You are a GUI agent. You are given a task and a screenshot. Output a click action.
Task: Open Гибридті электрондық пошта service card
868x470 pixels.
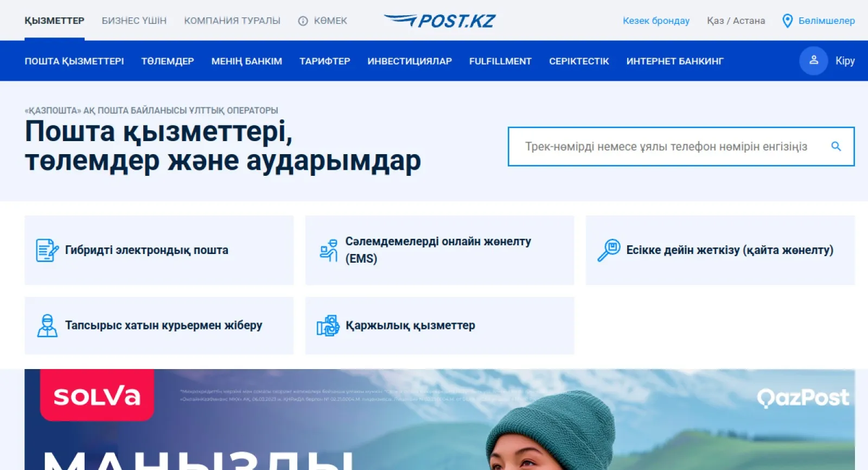point(159,250)
